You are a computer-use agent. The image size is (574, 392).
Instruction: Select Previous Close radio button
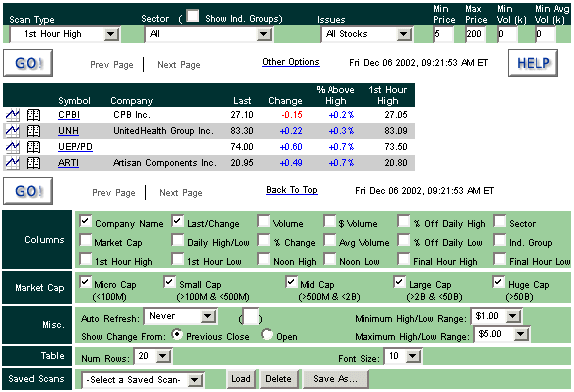point(178,334)
